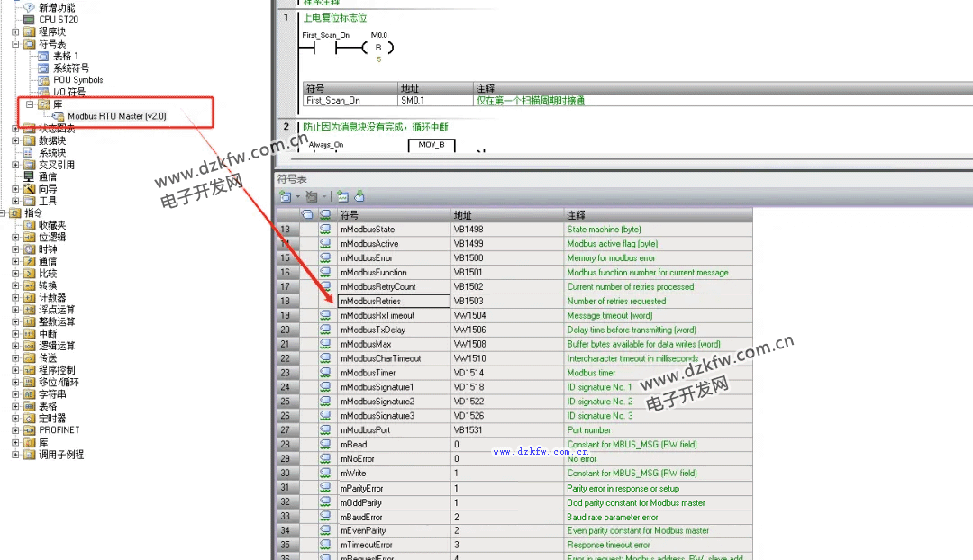
Task: Click the 地址 column header
Action: 505,215
